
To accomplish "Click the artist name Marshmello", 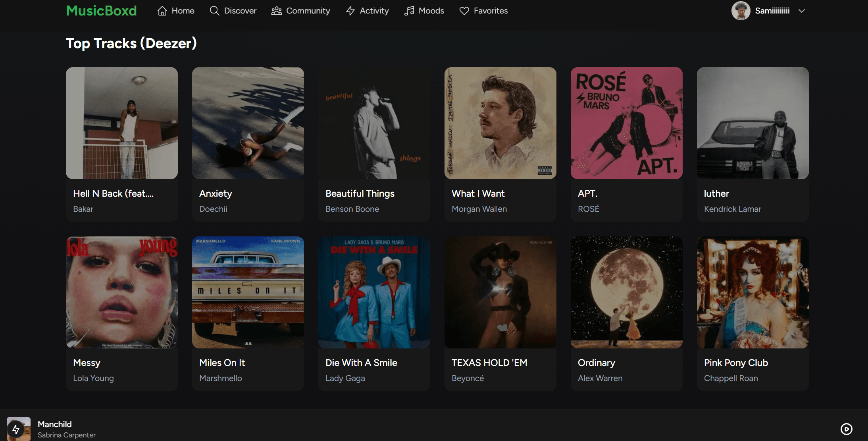I will [220, 378].
